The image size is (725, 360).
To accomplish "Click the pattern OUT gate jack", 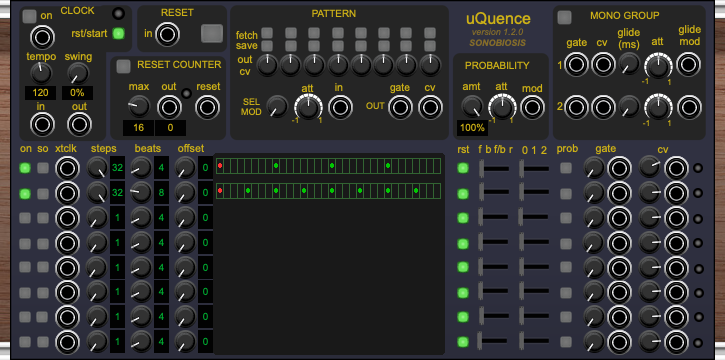I will point(400,107).
